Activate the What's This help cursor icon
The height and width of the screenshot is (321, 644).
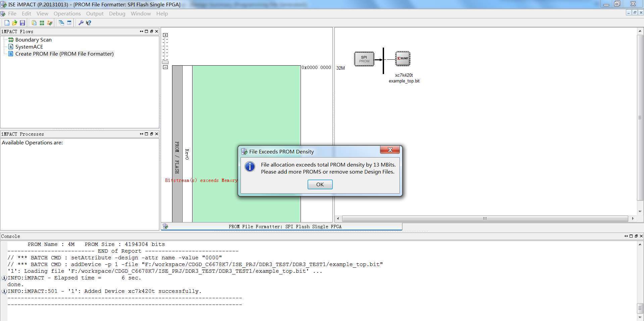click(x=89, y=23)
